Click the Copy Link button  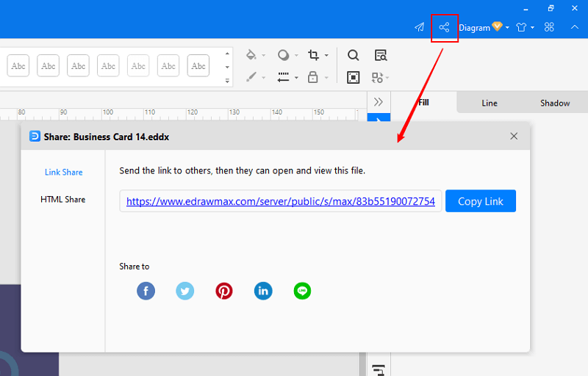pyautogui.click(x=481, y=201)
